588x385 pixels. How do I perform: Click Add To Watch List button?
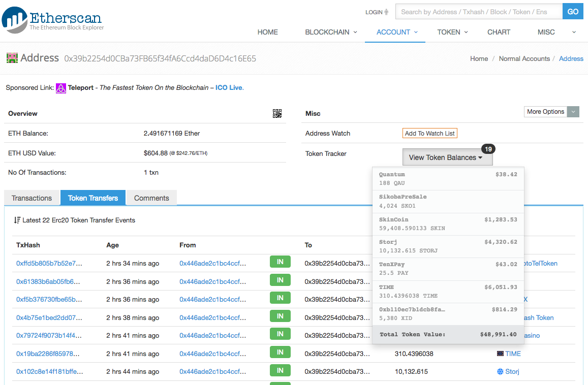click(430, 134)
